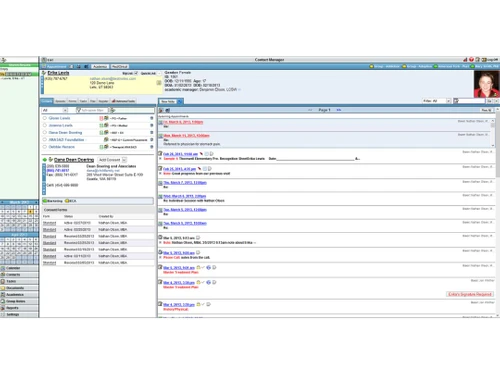Open the first Standard consent form link
This screenshot has height=375, width=500.
[49, 223]
